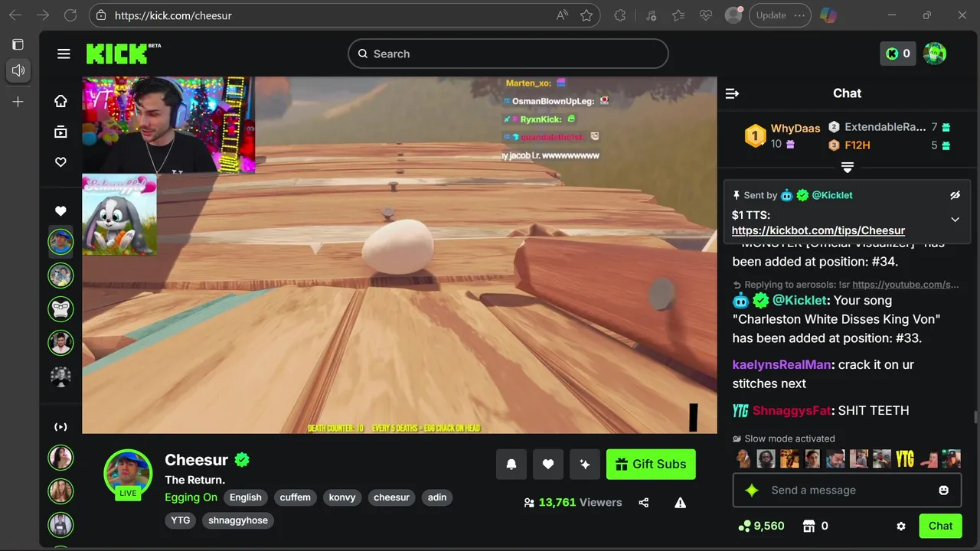Click the recommended-channels broadcast icon in sidebar
The image size is (980, 551).
pyautogui.click(x=60, y=427)
